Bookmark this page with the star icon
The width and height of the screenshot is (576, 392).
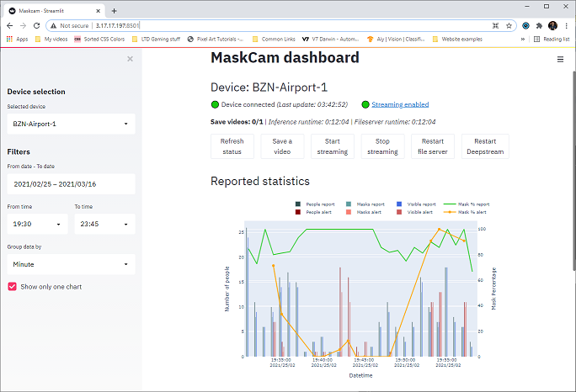click(x=509, y=26)
